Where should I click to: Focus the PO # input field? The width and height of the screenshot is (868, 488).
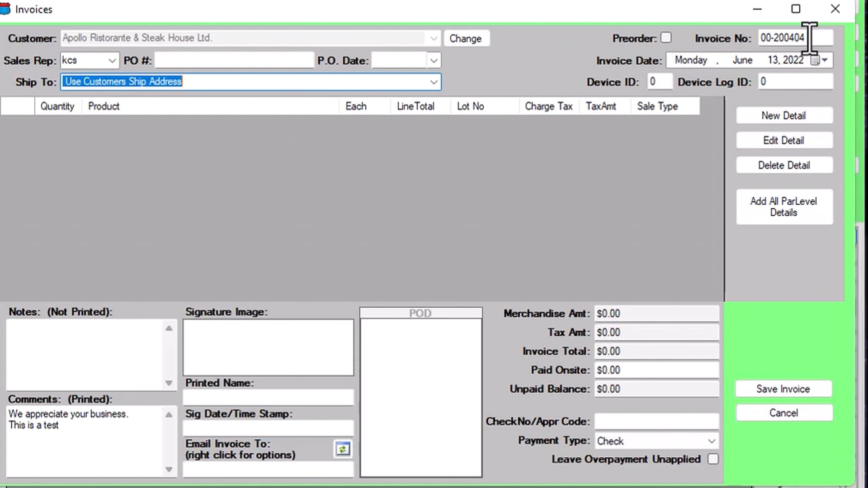(234, 60)
